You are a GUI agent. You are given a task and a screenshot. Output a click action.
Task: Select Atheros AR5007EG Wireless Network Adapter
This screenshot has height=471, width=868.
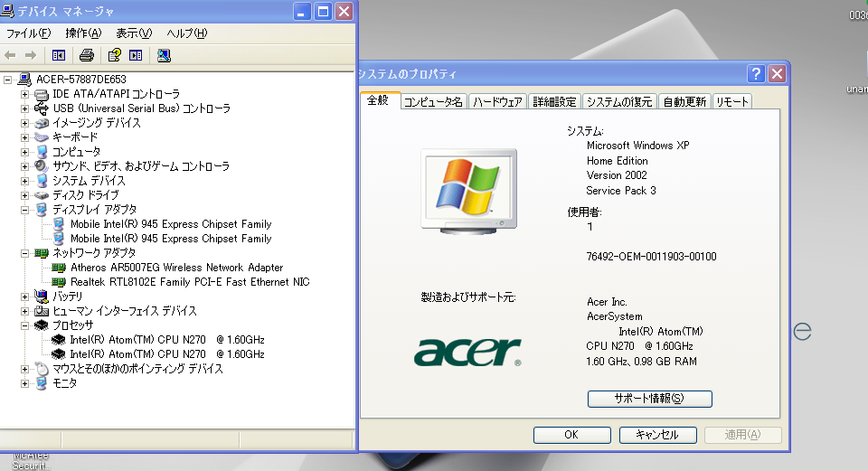176,268
